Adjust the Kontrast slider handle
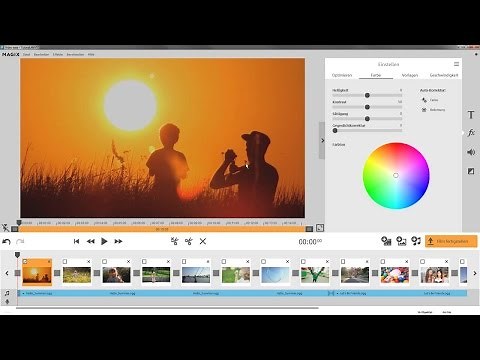The height and width of the screenshot is (360, 480). [367, 107]
